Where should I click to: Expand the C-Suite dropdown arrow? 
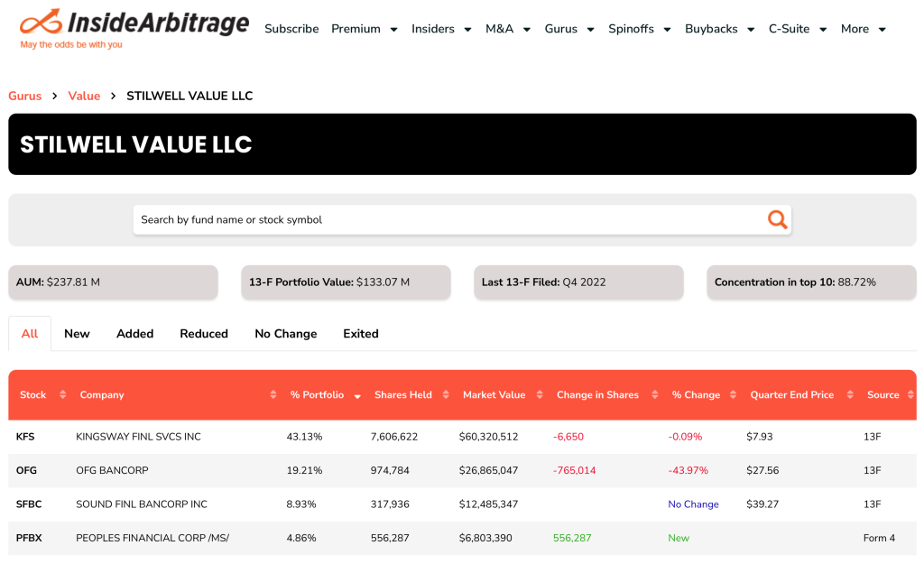(x=823, y=30)
